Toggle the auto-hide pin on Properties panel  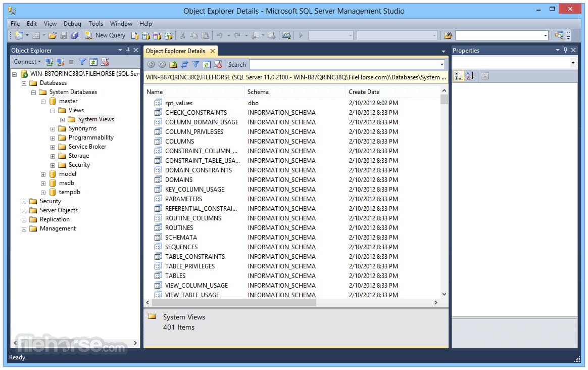point(565,50)
